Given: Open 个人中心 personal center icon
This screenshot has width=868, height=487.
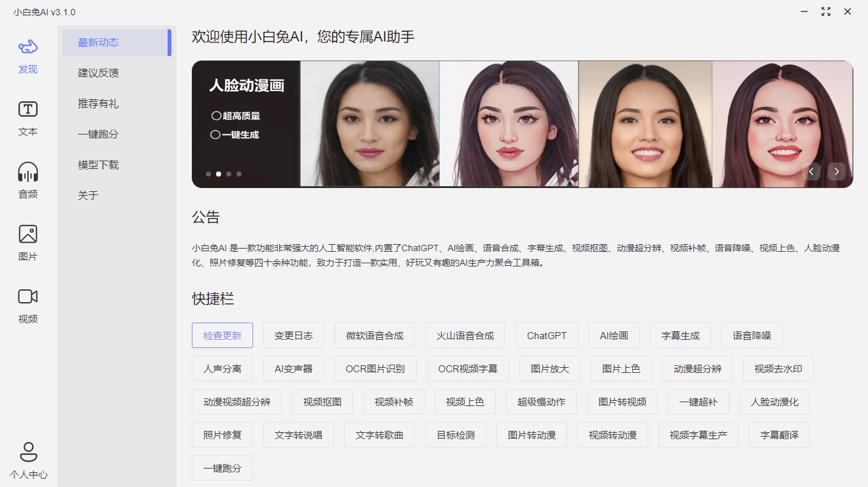Looking at the screenshot, I should tap(28, 452).
